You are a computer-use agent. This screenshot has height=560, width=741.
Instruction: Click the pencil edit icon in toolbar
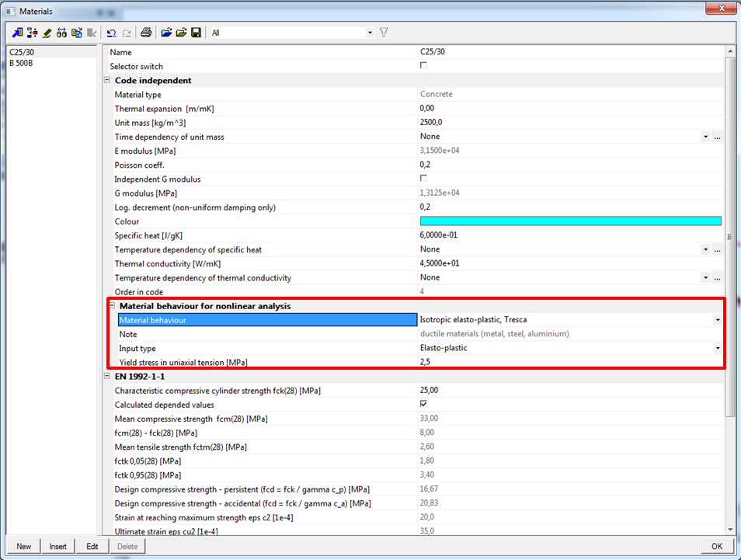pos(47,33)
